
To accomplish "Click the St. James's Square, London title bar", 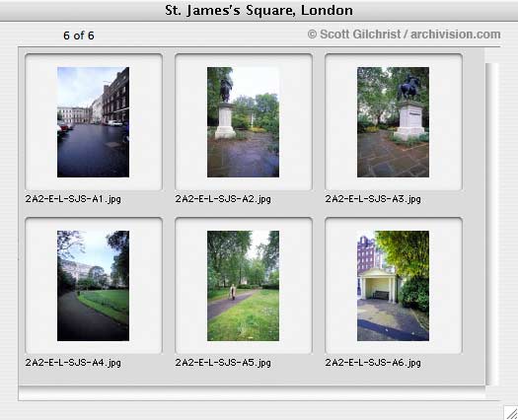I will pyautogui.click(x=259, y=11).
